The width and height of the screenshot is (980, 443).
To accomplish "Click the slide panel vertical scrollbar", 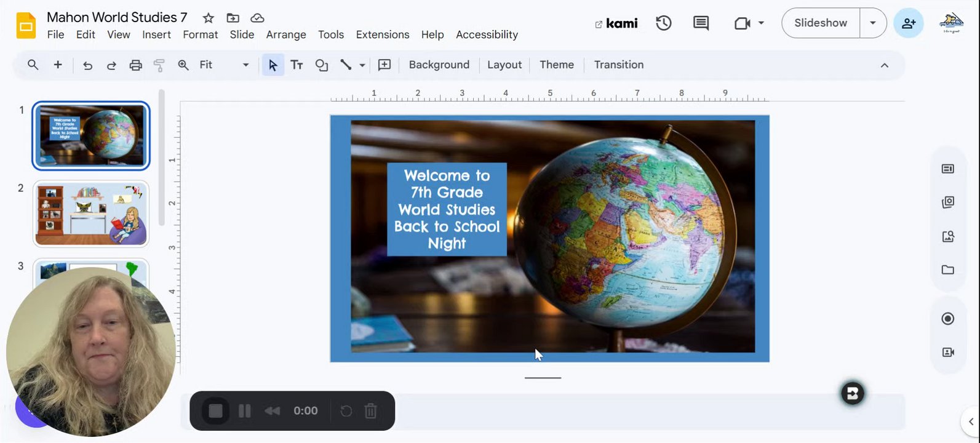I will click(x=162, y=157).
